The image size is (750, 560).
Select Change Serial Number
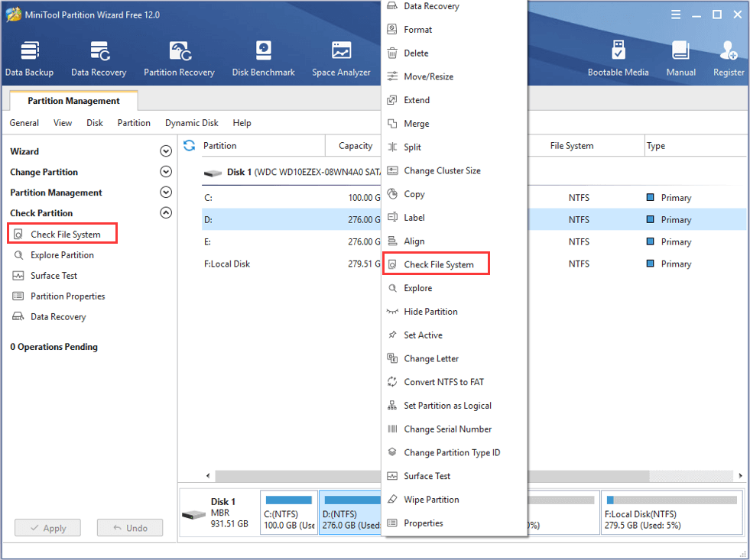tap(454, 429)
